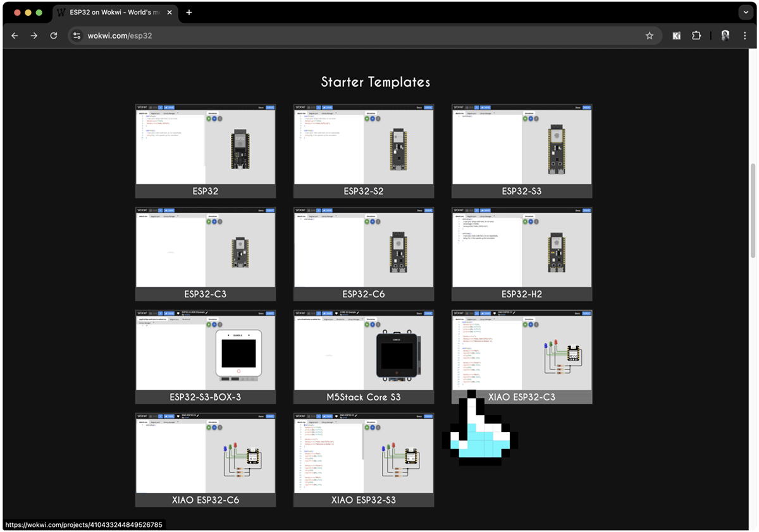Open the Chrome profile avatar
The height and width of the screenshot is (532, 759).
[725, 35]
